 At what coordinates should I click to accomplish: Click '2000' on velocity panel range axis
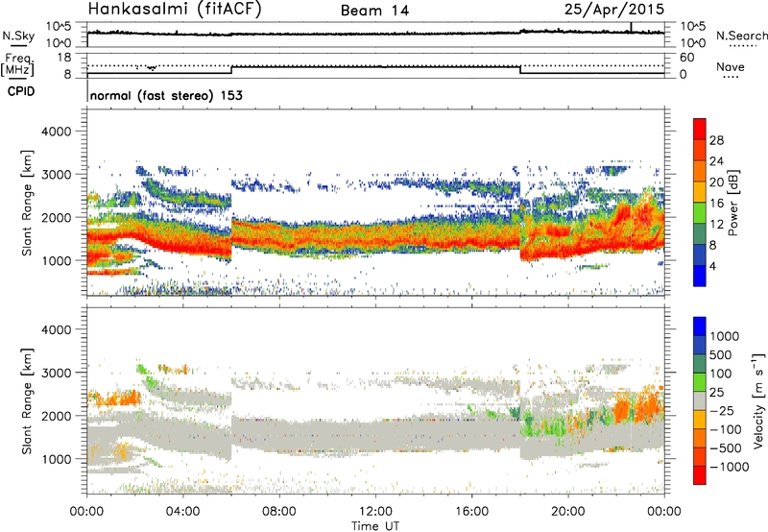point(56,416)
